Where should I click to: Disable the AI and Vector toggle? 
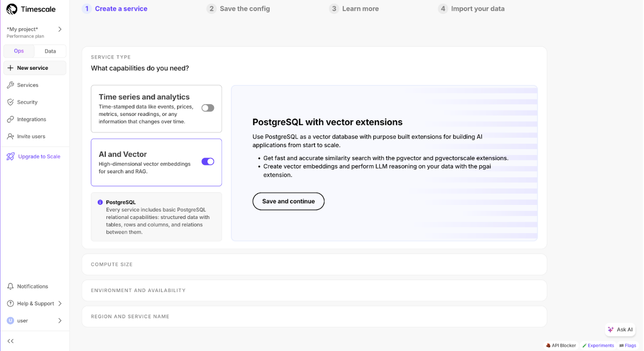point(208,162)
